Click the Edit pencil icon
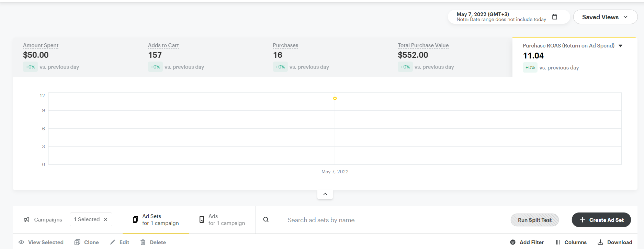644x249 pixels. (113, 242)
